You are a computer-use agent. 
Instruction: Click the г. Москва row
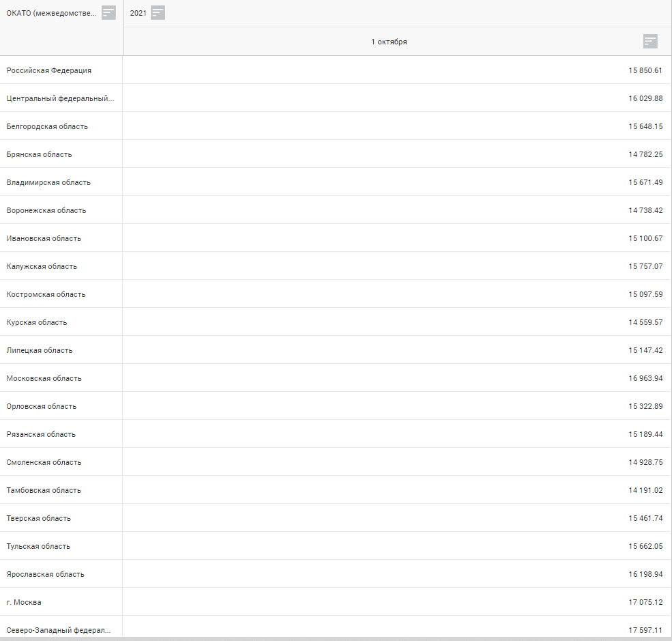click(x=24, y=602)
